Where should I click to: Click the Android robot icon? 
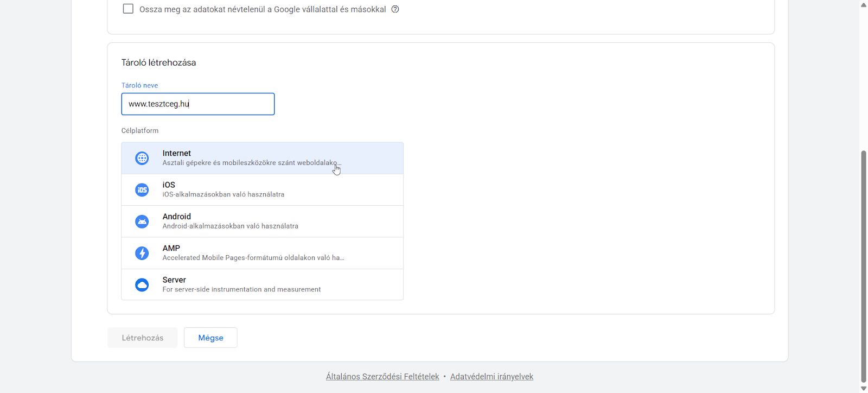pyautogui.click(x=142, y=221)
